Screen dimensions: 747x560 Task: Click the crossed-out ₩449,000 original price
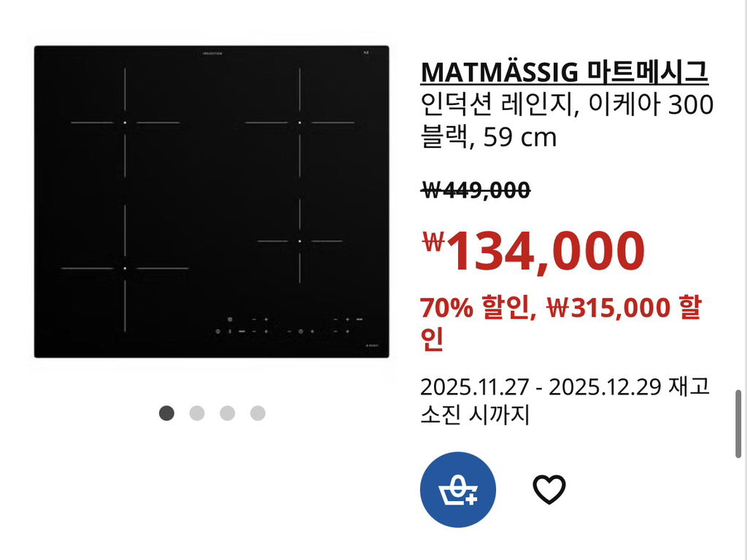coord(476,190)
